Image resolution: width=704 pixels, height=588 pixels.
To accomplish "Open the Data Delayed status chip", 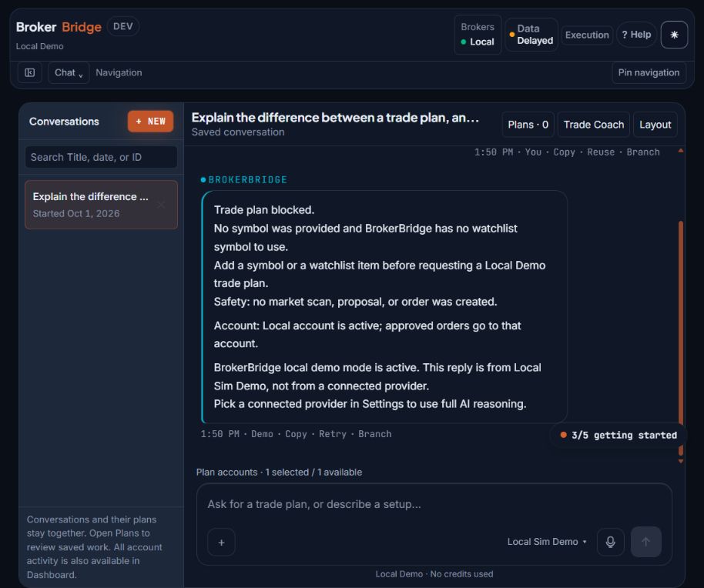I will [531, 35].
